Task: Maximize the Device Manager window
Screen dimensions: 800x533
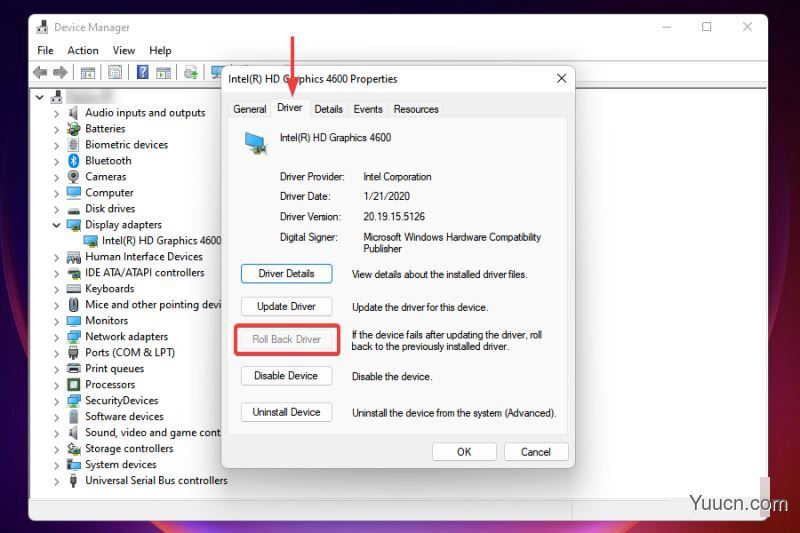Action: 707,27
